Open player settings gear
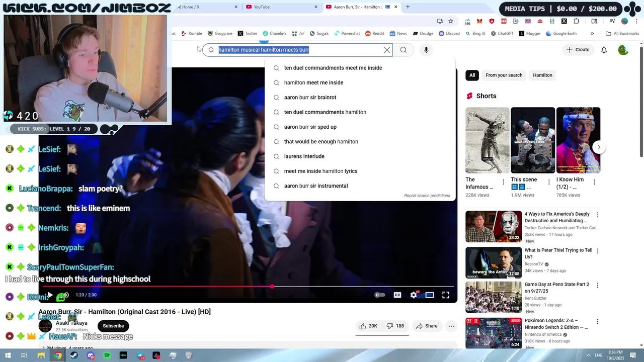Screen dimensions: 644x362 (x=414, y=295)
